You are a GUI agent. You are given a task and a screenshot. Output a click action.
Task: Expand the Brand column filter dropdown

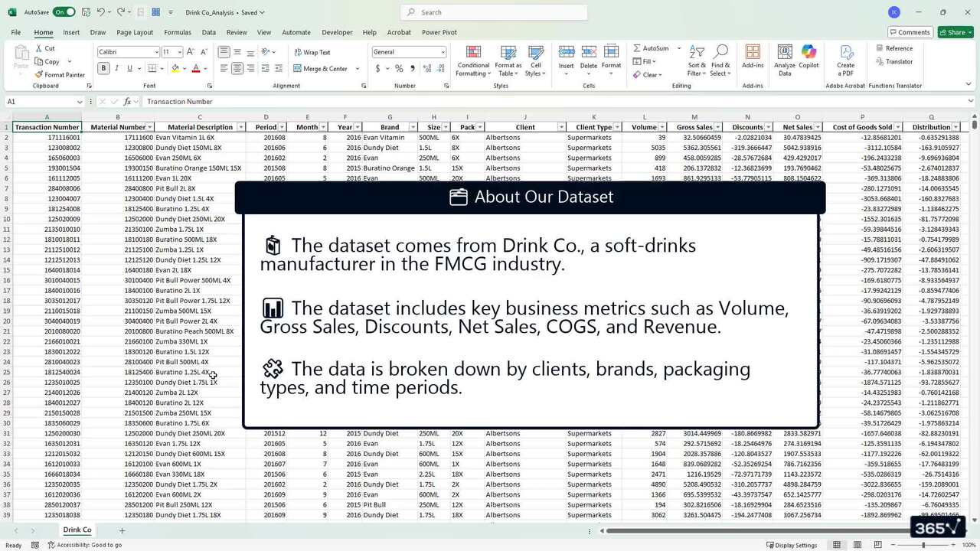tap(413, 127)
